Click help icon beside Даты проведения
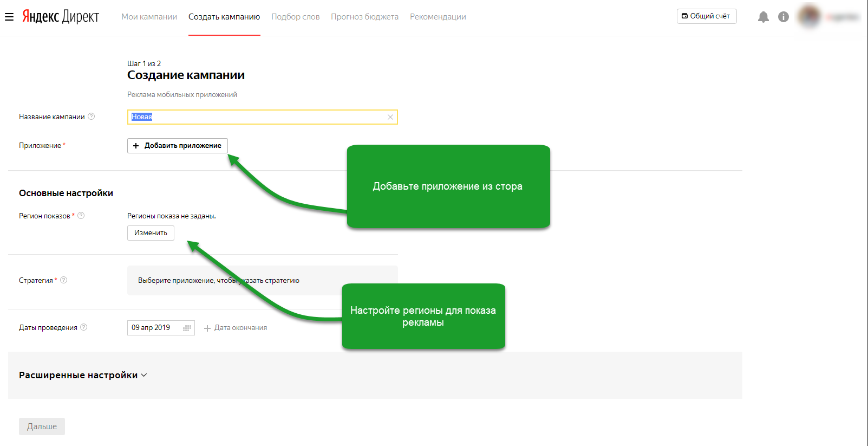Screen dimensions: 868x446 [x=84, y=327]
